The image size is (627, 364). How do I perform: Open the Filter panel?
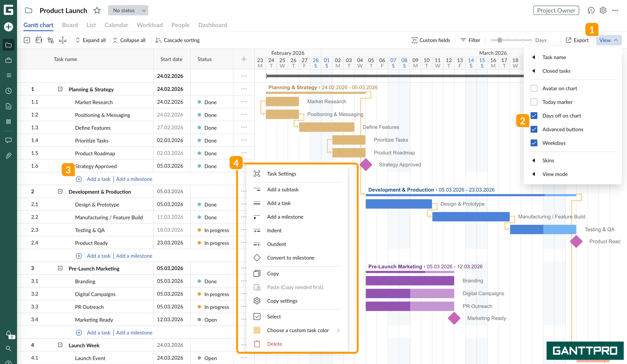tap(470, 40)
